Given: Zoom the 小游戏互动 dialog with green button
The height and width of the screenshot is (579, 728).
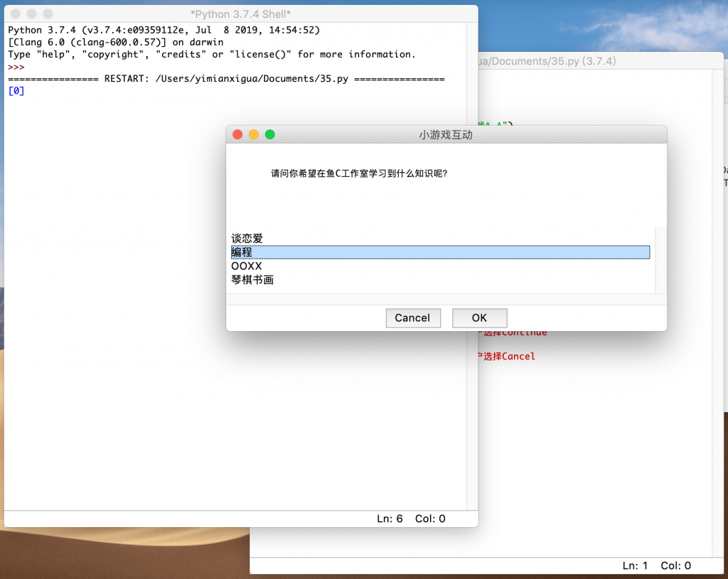Looking at the screenshot, I should pyautogui.click(x=270, y=134).
